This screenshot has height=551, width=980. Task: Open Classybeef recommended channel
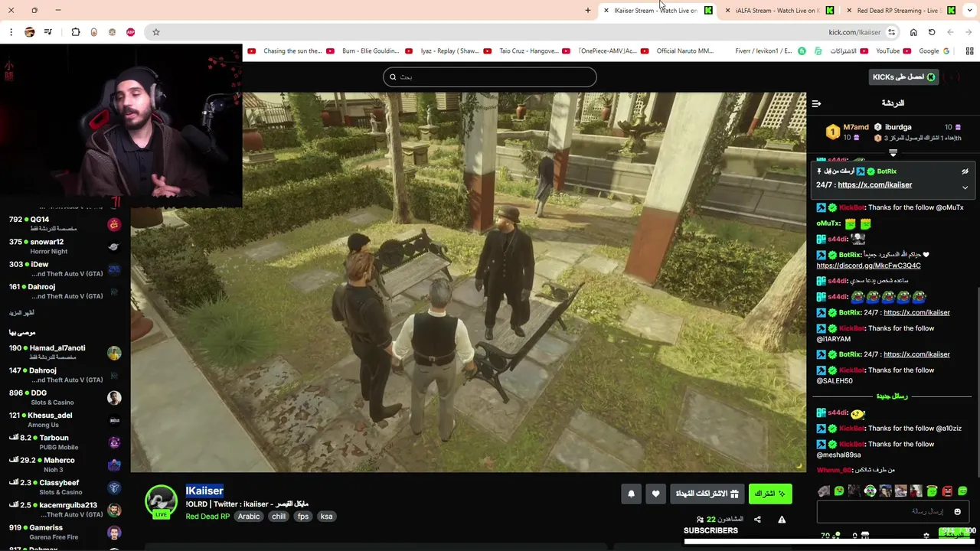pyautogui.click(x=65, y=487)
